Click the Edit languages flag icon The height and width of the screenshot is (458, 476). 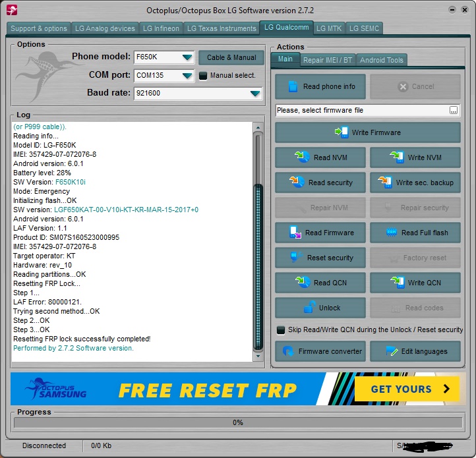[392, 351]
